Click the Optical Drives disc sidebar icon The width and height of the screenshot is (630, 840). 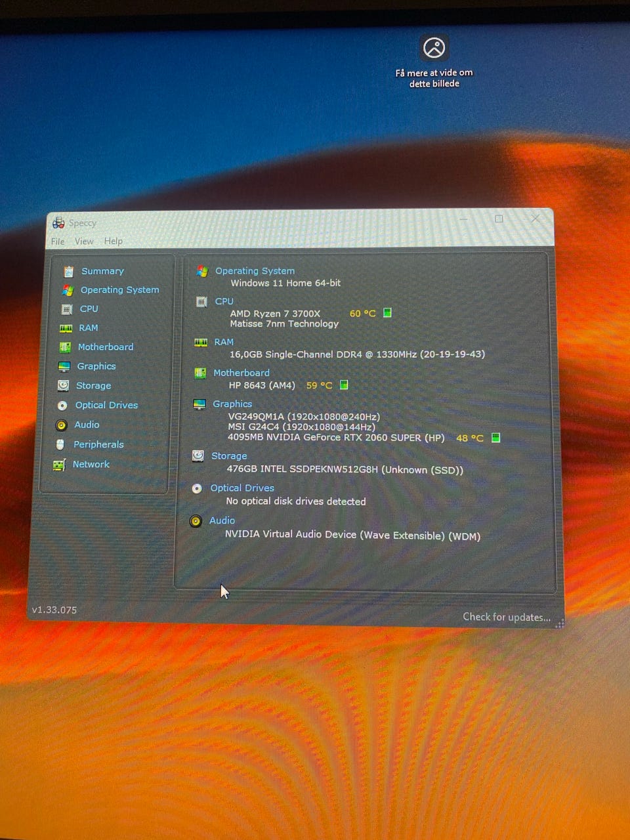tap(62, 406)
